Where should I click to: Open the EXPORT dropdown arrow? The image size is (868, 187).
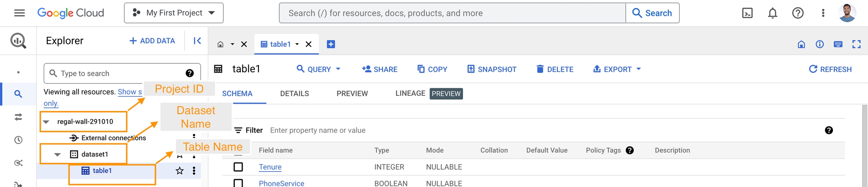tap(639, 69)
